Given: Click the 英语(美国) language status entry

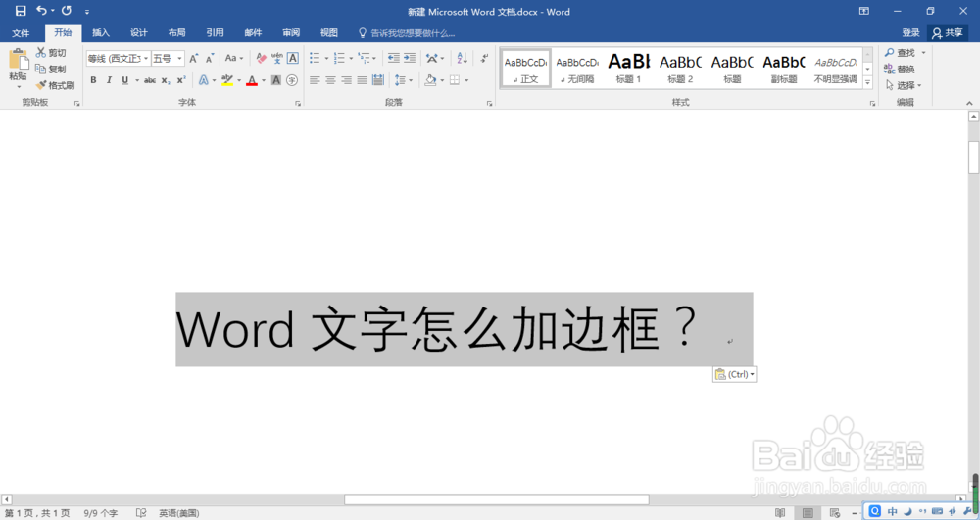Looking at the screenshot, I should click(178, 513).
